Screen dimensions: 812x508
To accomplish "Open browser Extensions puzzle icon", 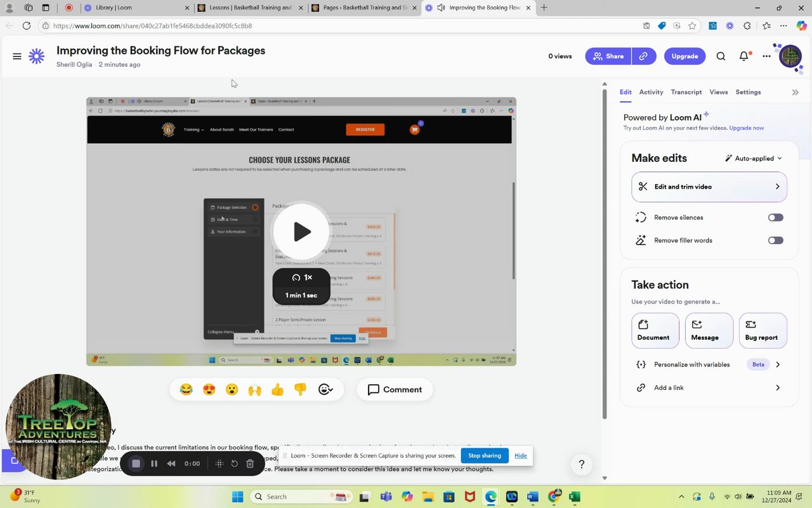I will (x=747, y=26).
